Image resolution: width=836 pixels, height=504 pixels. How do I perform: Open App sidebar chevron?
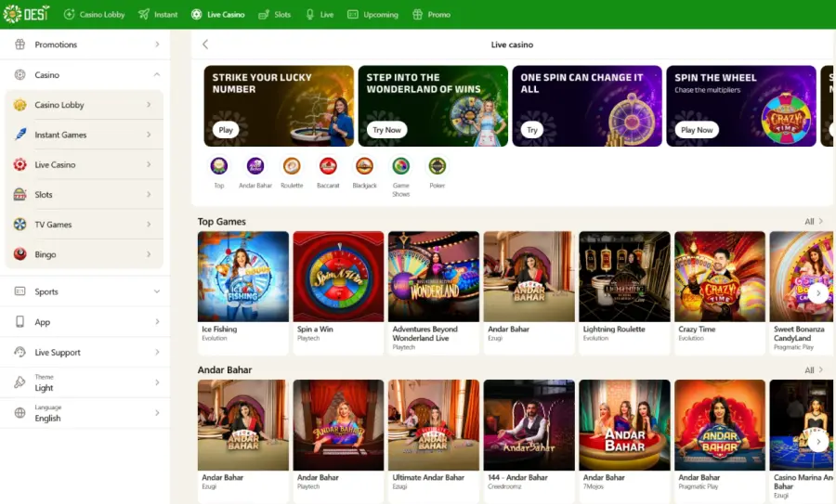[157, 322]
